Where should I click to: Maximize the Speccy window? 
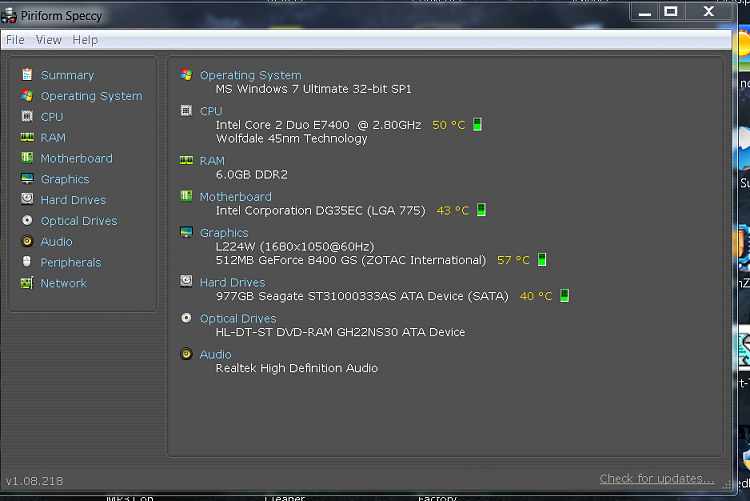pos(671,11)
